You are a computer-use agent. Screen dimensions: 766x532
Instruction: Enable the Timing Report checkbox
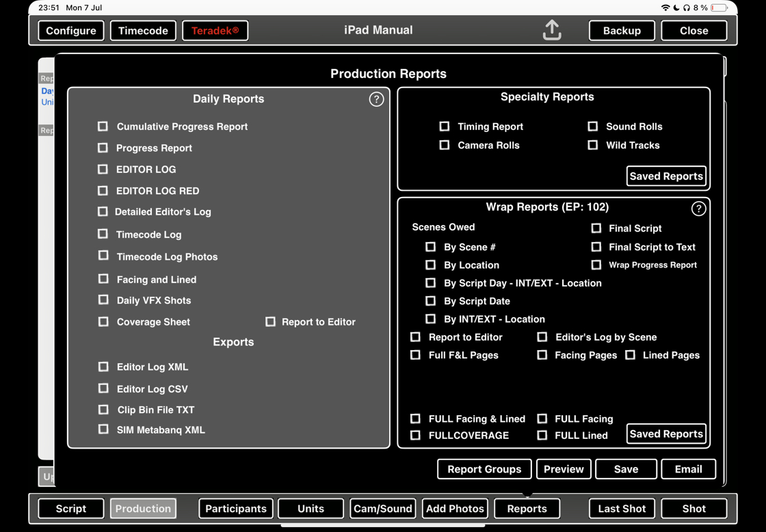(444, 127)
